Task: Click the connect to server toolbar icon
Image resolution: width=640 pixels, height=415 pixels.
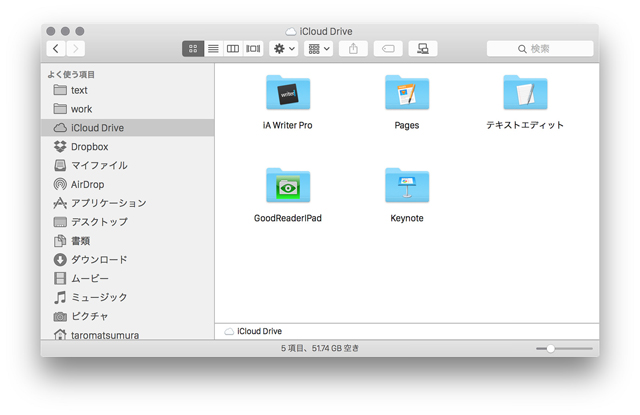Action: [423, 49]
